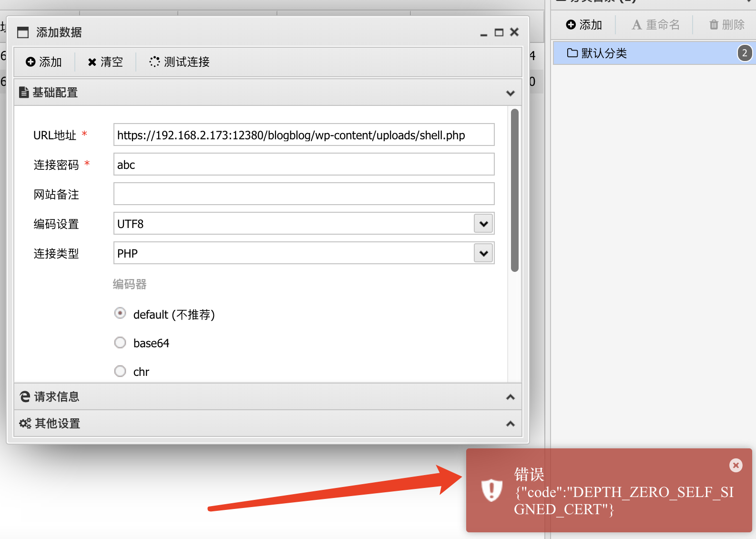Choose the chr encoder radio button
756x539 pixels.
(x=120, y=371)
